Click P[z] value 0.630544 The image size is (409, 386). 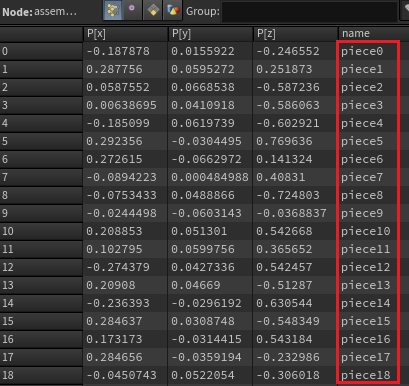284,303
